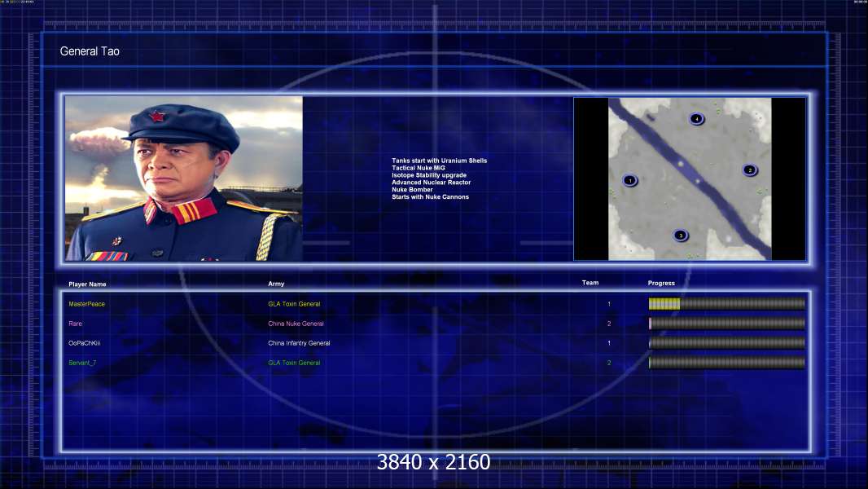
Task: Click MasterPeace's GLA Toxin General army
Action: point(294,304)
